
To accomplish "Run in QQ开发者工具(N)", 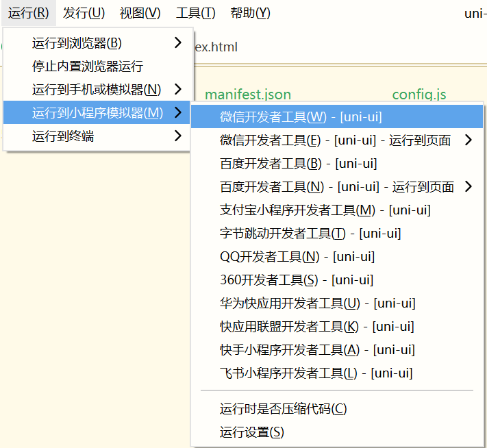I will pyautogui.click(x=337, y=257).
